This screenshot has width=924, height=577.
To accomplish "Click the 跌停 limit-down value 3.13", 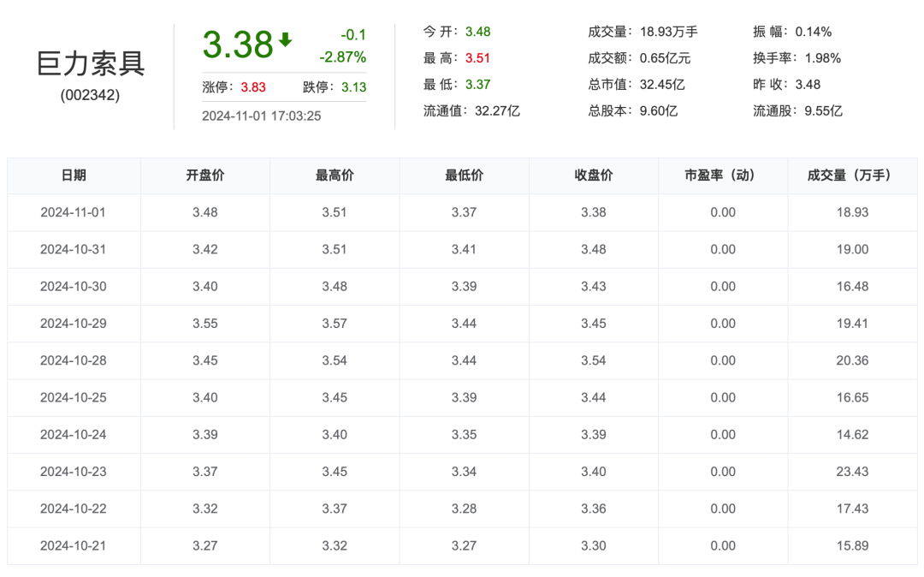I will click(353, 87).
